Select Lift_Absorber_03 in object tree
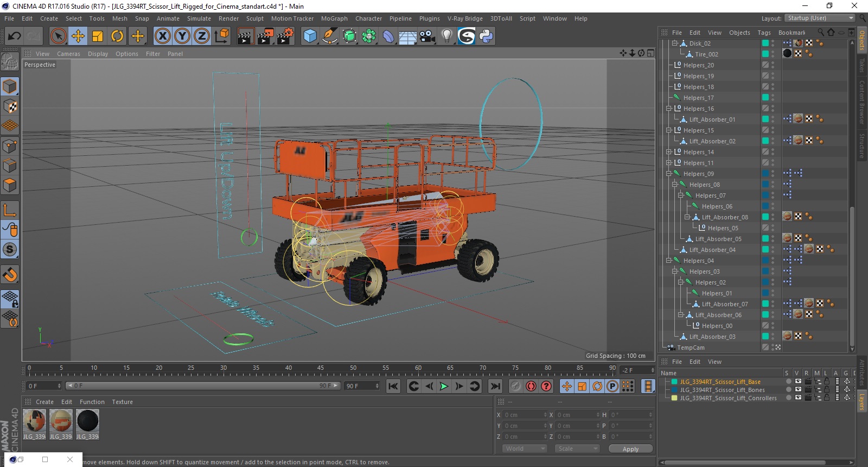The image size is (868, 467). (x=712, y=337)
